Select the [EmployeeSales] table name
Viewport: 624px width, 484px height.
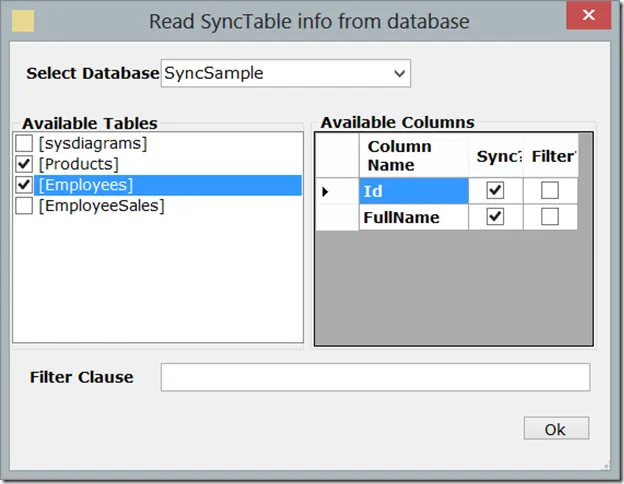pyautogui.click(x=100, y=206)
